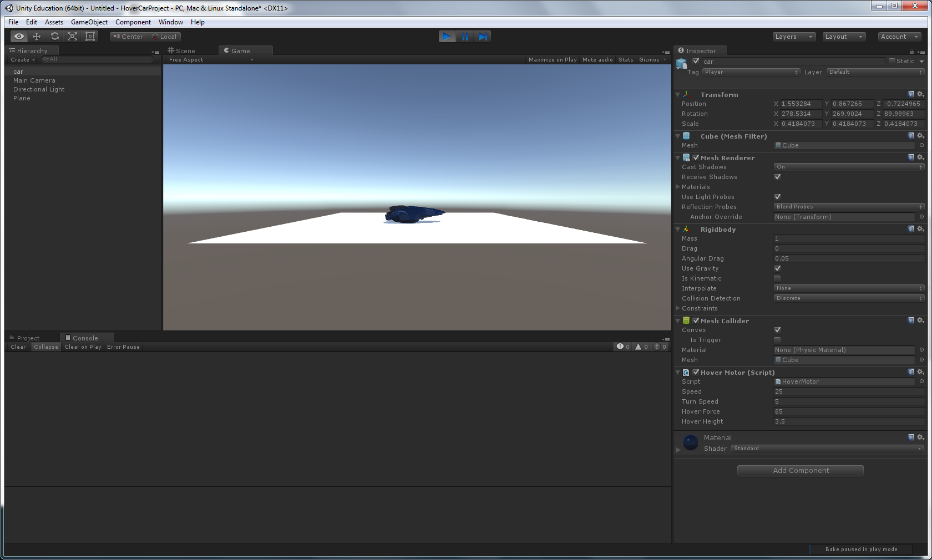Click the Inspector lock icon

click(911, 52)
